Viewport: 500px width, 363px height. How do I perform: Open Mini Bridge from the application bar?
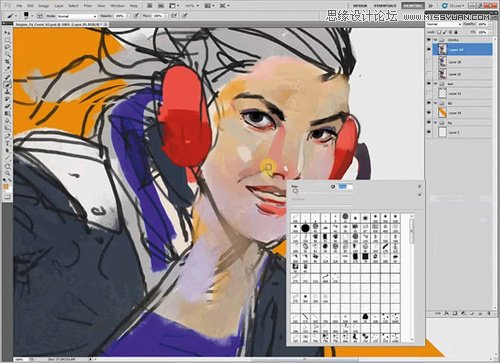[x=160, y=6]
